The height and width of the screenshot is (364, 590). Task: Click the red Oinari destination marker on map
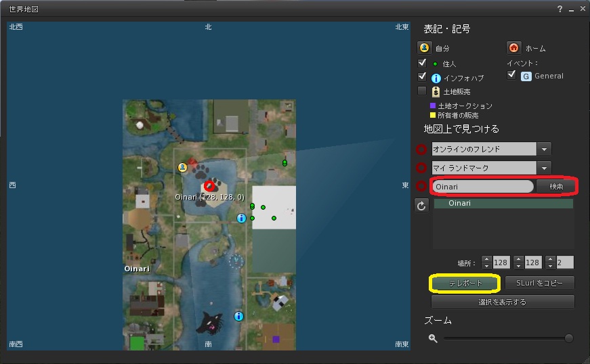pyautogui.click(x=209, y=185)
